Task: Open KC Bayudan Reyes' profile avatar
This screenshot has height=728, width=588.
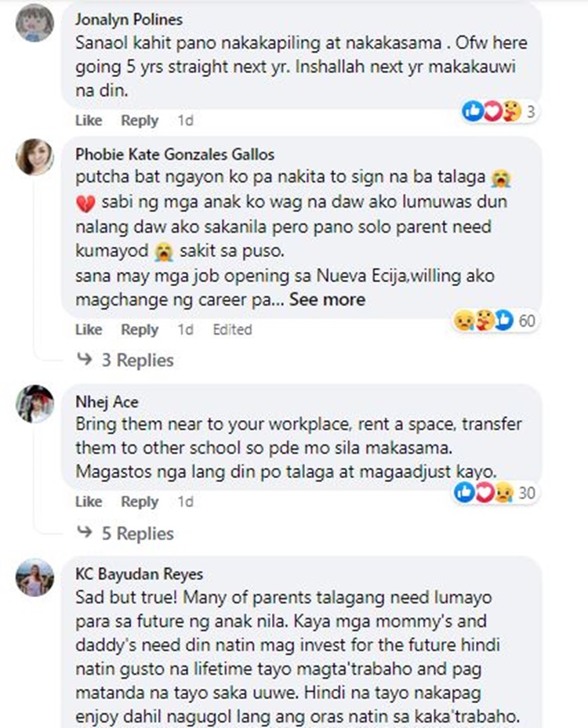Action: (34, 577)
